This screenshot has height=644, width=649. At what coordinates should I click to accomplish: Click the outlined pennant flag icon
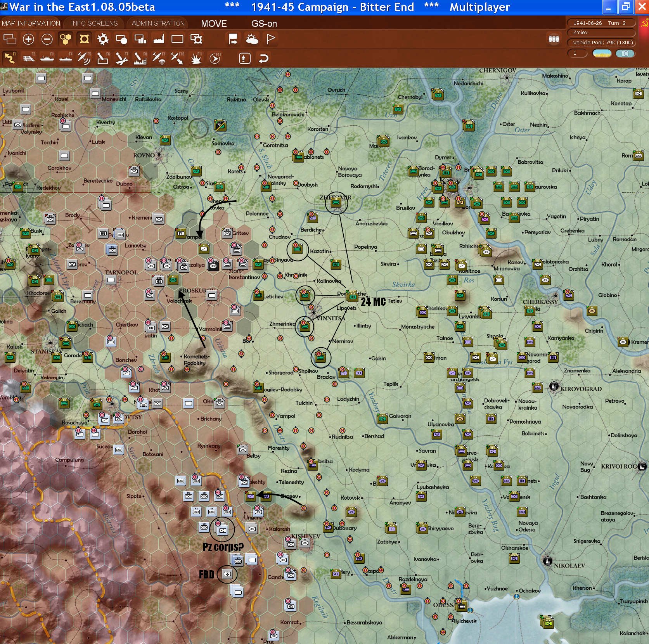pyautogui.click(x=271, y=39)
